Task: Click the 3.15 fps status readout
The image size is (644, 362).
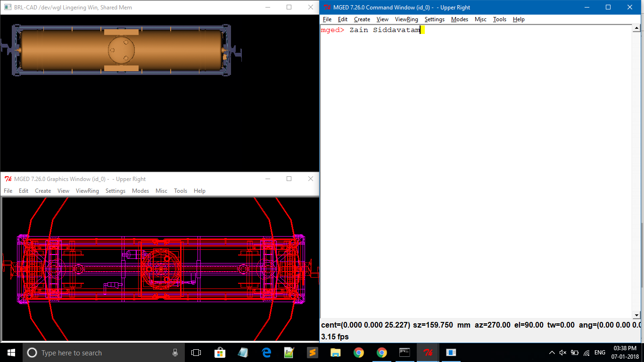Action: pos(335,337)
